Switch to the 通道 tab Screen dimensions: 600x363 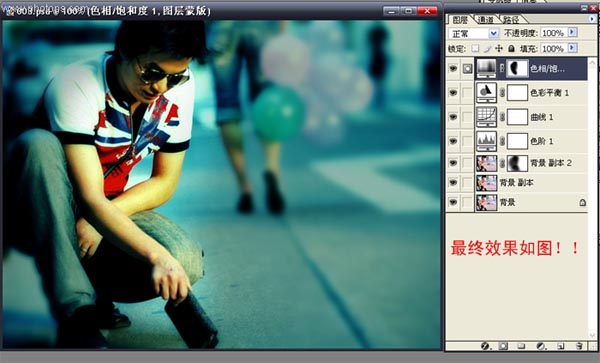tap(486, 20)
